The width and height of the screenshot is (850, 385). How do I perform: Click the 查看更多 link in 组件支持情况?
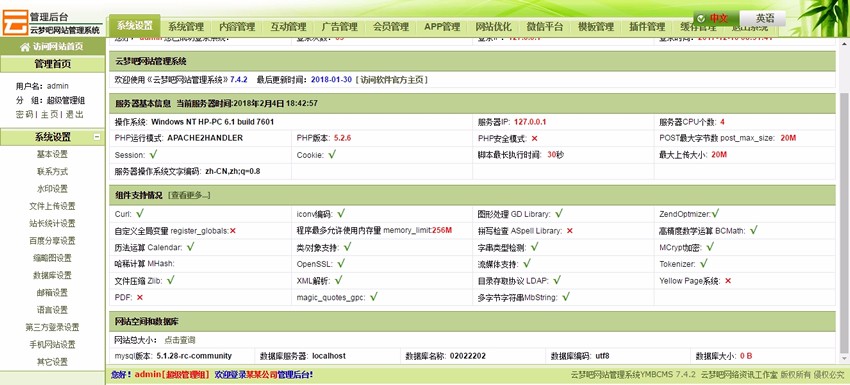coord(189,195)
